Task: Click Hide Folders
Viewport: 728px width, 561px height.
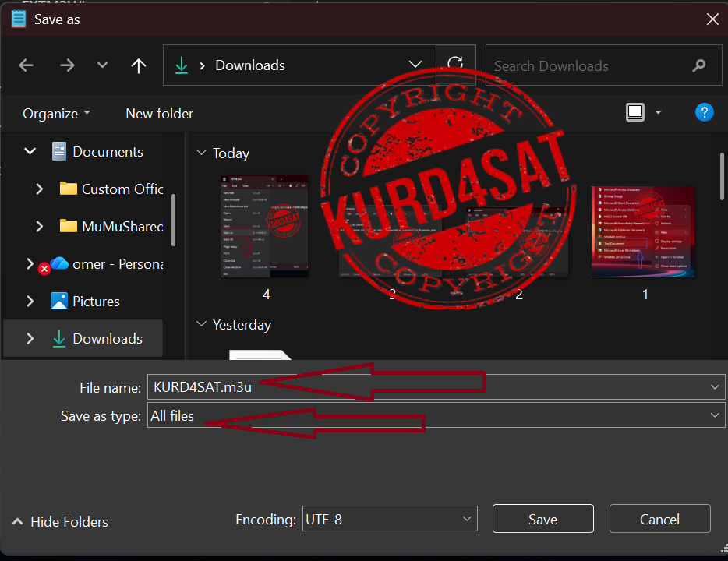Action: point(60,521)
